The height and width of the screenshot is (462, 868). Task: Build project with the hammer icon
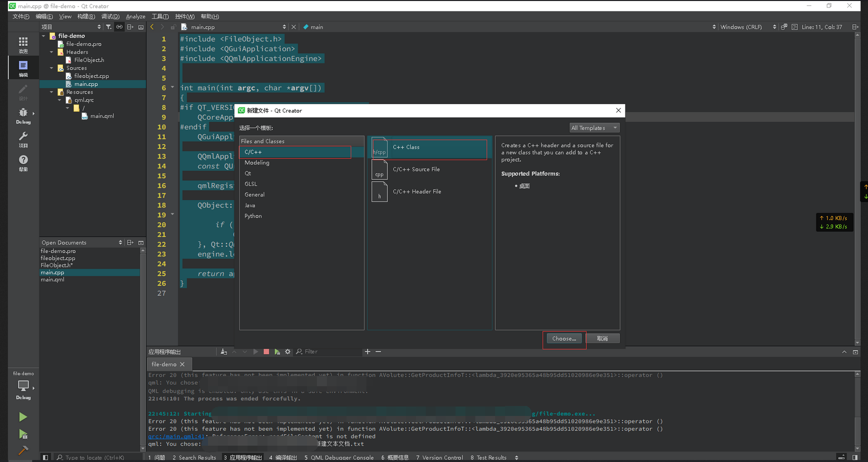coord(23,450)
